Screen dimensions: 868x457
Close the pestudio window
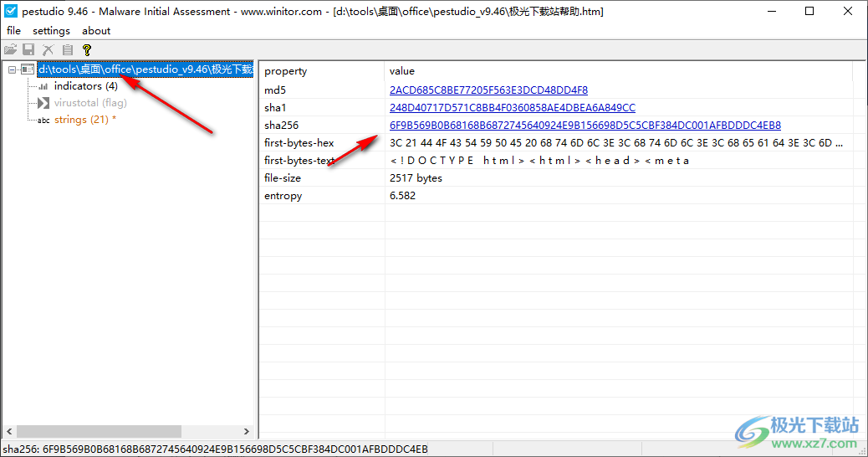(x=848, y=11)
